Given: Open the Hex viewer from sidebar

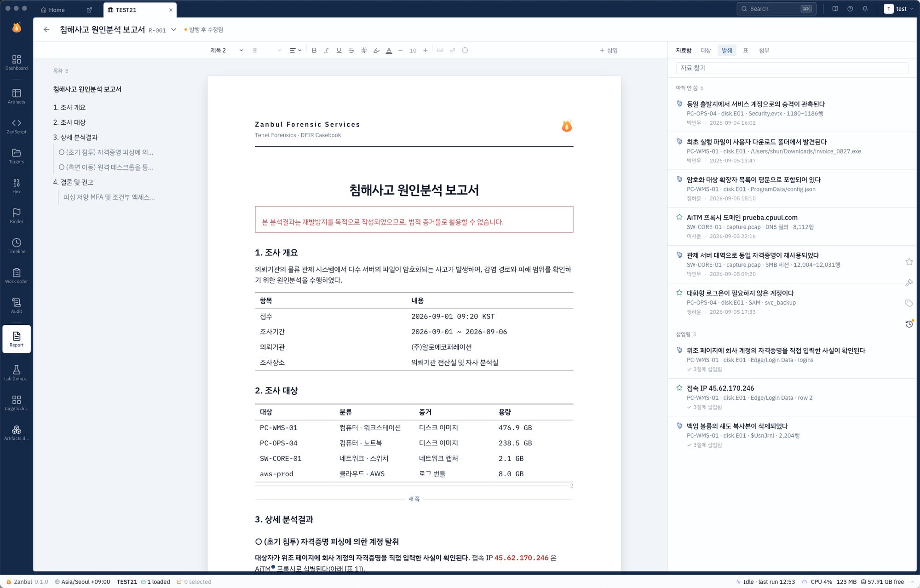Looking at the screenshot, I should pyautogui.click(x=17, y=186).
